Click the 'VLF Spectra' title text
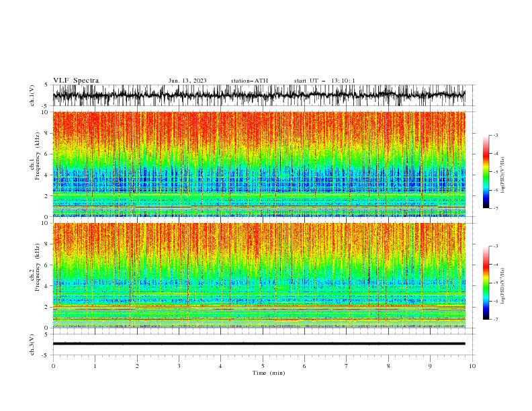Image resolution: width=532 pixels, height=411 pixels. pos(76,81)
